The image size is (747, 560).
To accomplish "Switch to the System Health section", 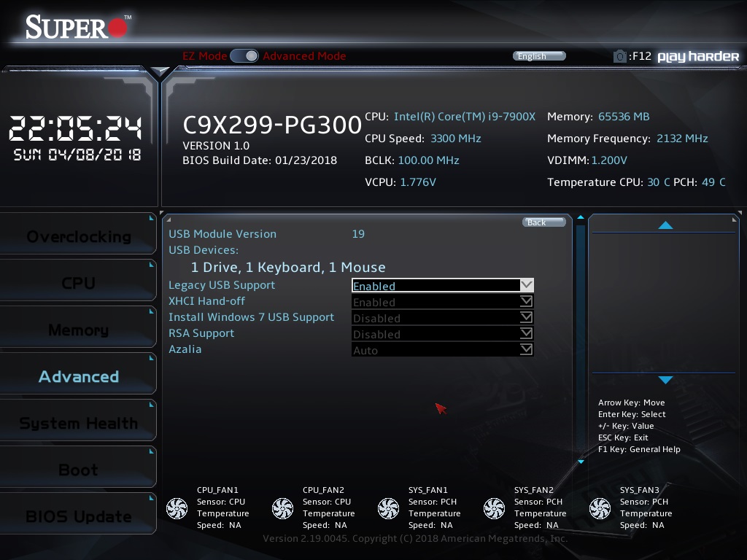I will click(x=78, y=424).
